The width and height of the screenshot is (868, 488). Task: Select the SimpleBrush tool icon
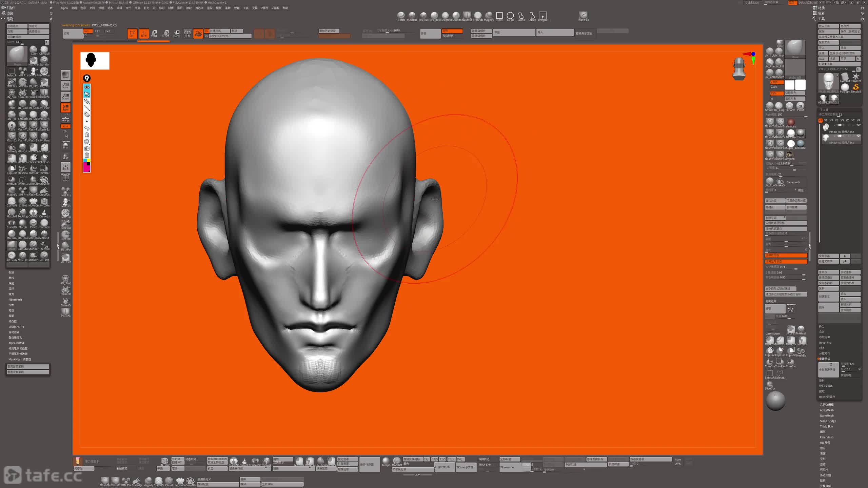pyautogui.click(x=856, y=88)
